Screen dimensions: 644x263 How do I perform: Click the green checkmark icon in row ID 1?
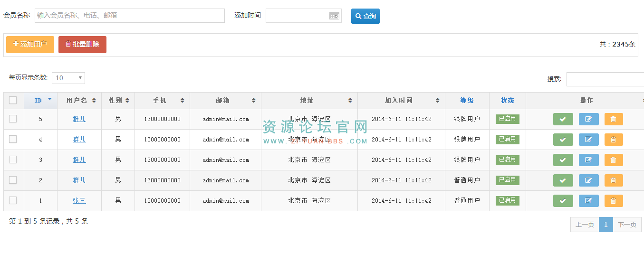coord(563,201)
